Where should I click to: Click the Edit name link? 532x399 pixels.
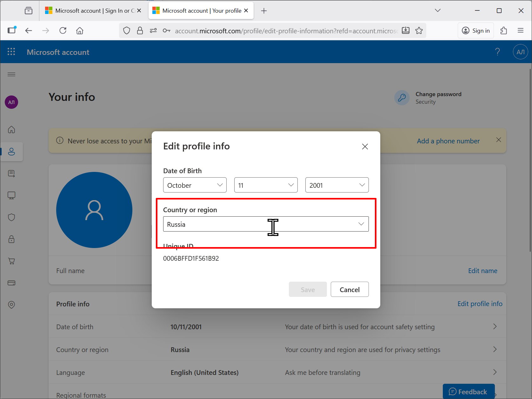482,271
